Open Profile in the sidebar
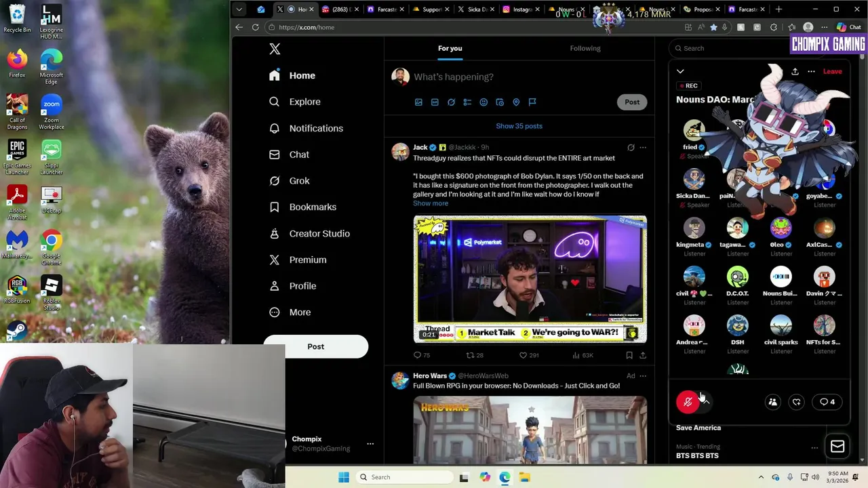868x488 pixels. pyautogui.click(x=293, y=286)
